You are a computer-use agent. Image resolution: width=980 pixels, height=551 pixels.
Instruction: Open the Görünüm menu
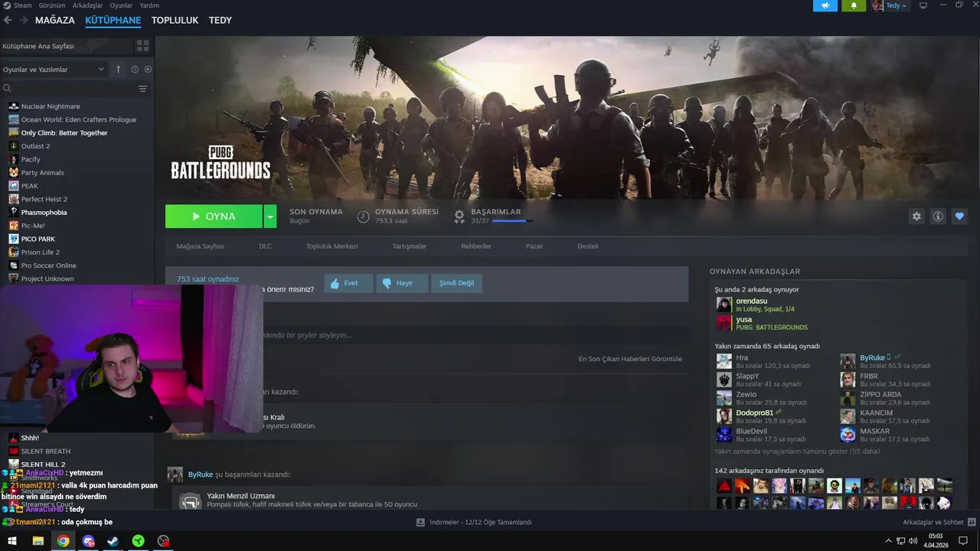[52, 5]
